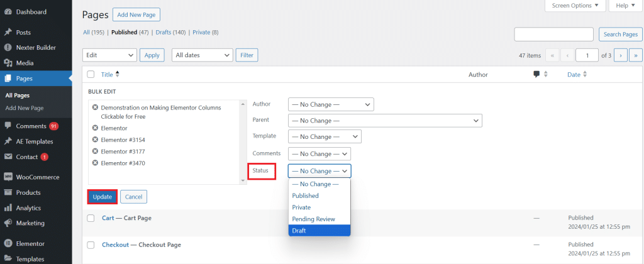Click the current page number field
This screenshot has width=644, height=264.
[587, 55]
